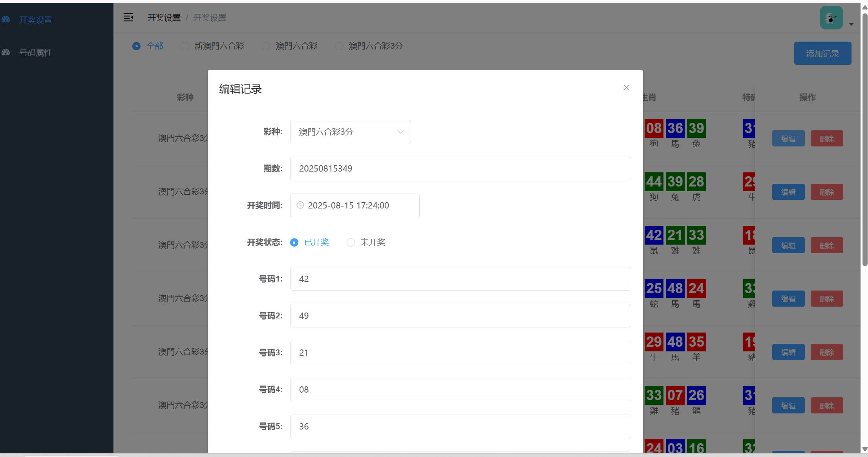Close the 编辑记录 dialog with X
868x457 pixels.
pyautogui.click(x=626, y=88)
